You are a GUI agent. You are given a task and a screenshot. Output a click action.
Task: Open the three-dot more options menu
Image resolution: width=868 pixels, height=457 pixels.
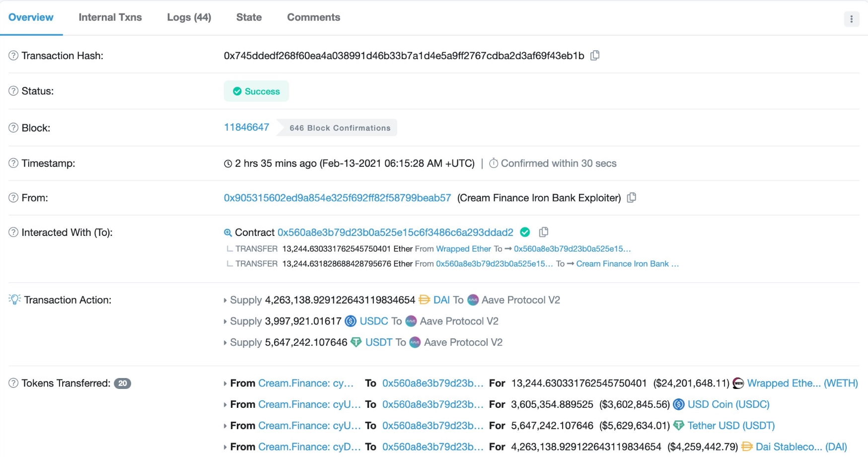coord(851,19)
